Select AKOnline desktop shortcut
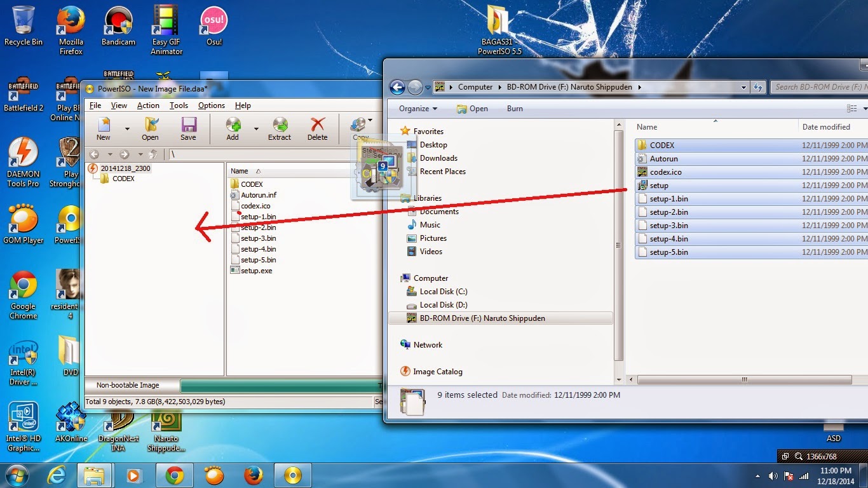868x488 pixels. click(71, 422)
